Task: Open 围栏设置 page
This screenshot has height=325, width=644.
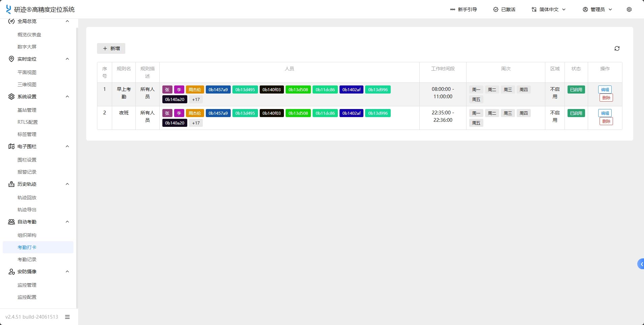Action: (x=27, y=160)
